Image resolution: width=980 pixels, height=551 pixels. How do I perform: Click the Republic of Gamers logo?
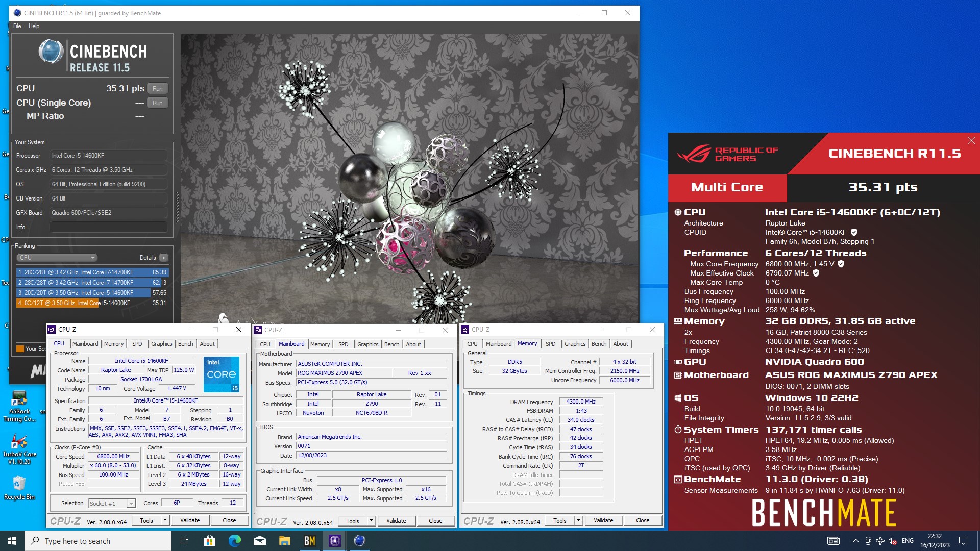[x=727, y=154]
